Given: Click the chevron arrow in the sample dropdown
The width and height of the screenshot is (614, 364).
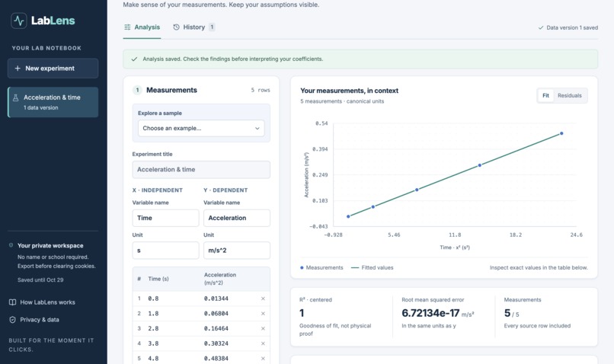Looking at the screenshot, I should click(x=257, y=129).
